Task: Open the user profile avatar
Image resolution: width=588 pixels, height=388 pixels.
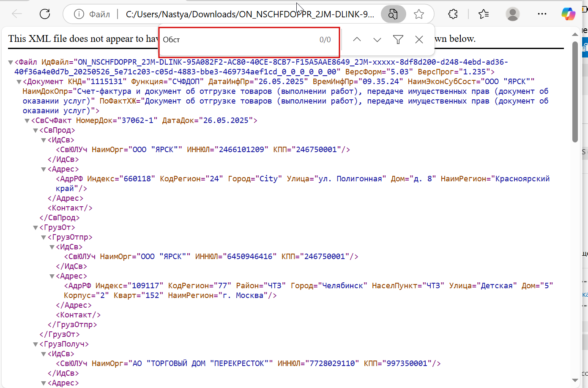Action: (513, 14)
